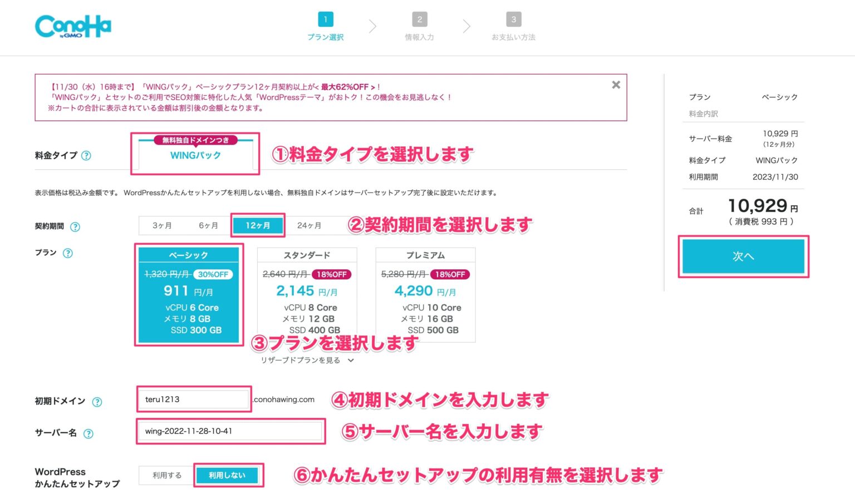Open the 契約期間 help icon
855x504 pixels.
76,226
